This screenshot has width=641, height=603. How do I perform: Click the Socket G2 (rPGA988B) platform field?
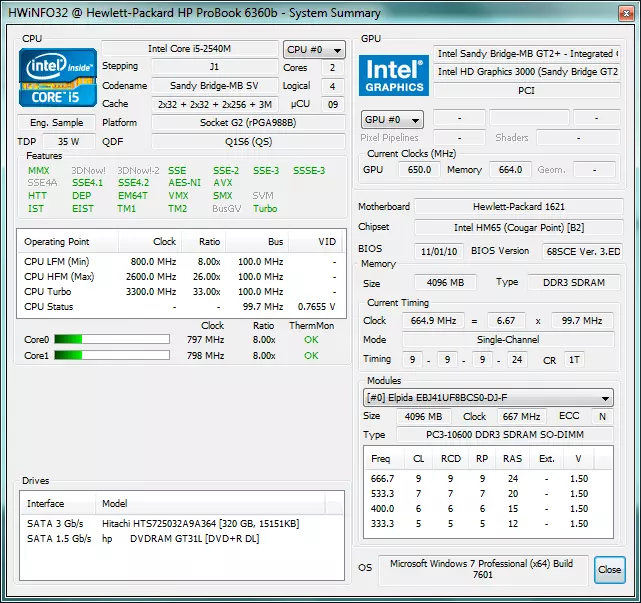coord(248,123)
